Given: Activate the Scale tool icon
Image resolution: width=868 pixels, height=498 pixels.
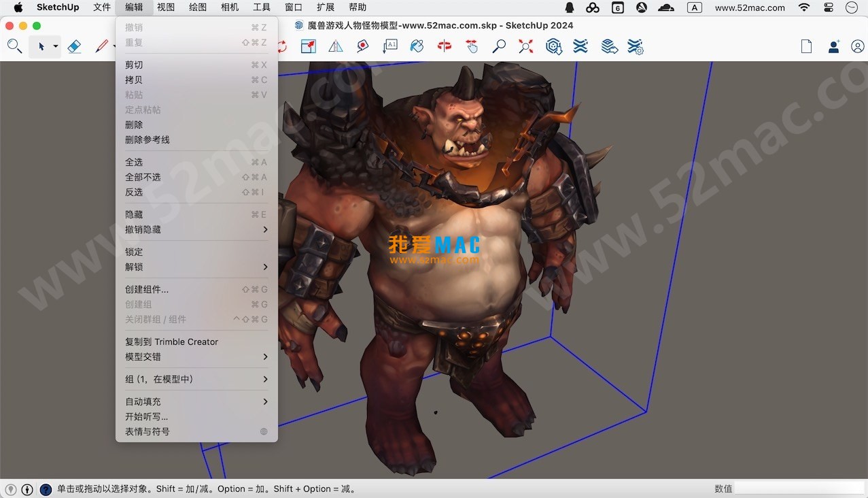Looking at the screenshot, I should (309, 46).
